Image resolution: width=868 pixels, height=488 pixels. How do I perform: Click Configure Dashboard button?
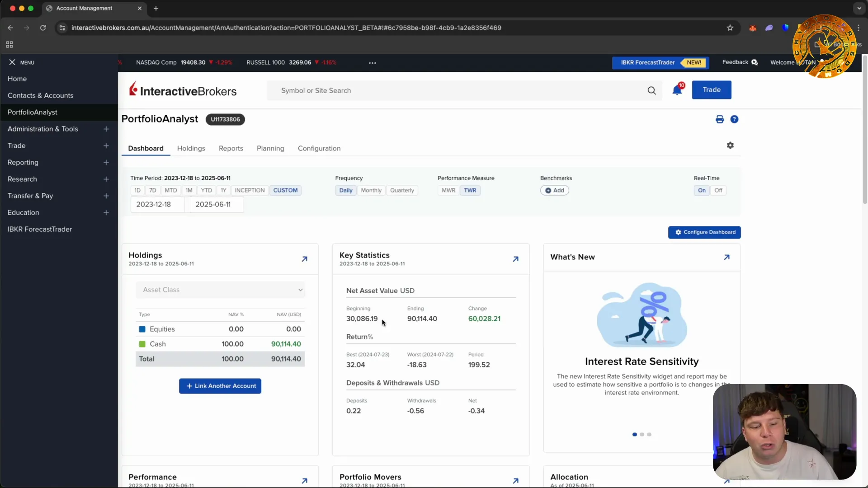click(x=704, y=232)
